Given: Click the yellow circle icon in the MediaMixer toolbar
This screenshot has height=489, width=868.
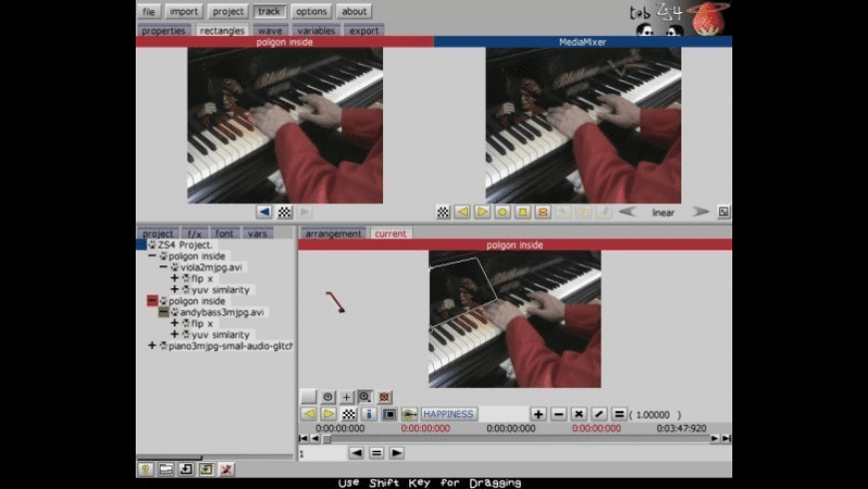Looking at the screenshot, I should pyautogui.click(x=502, y=212).
